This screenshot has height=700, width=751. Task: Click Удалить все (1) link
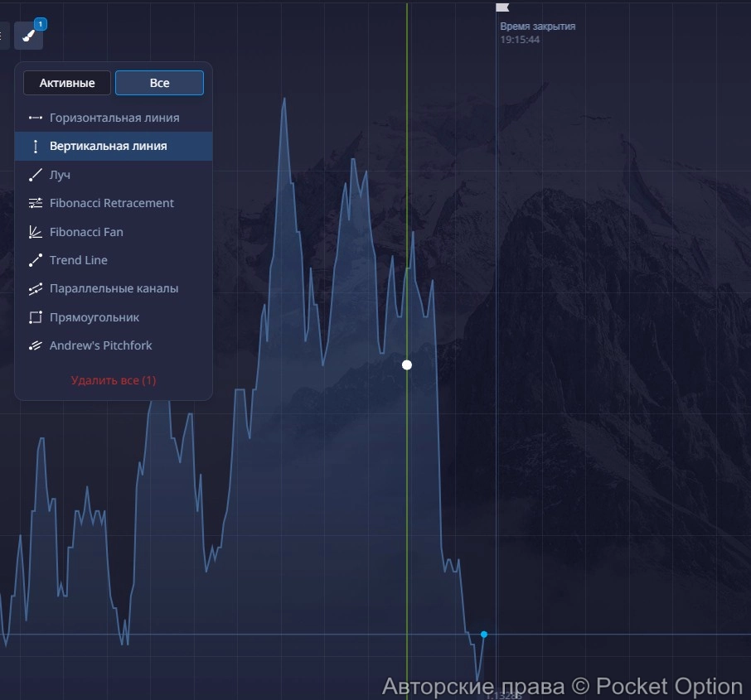(114, 381)
